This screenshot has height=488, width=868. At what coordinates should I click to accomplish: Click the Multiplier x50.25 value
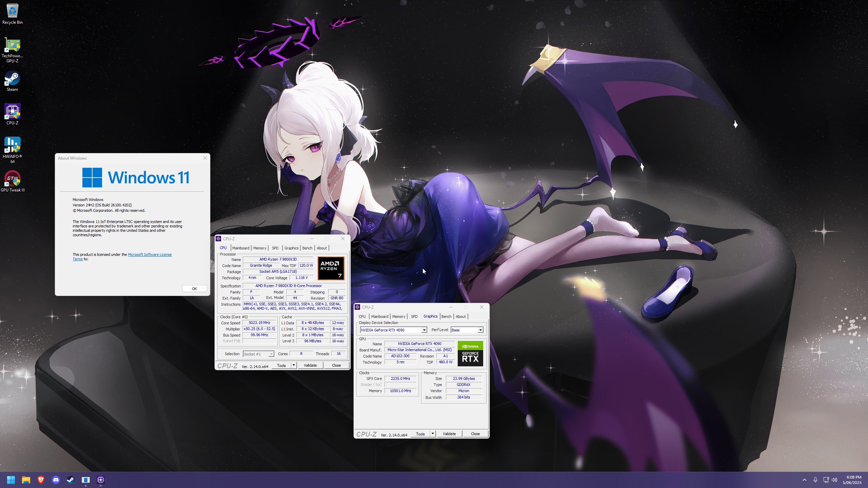click(259, 329)
